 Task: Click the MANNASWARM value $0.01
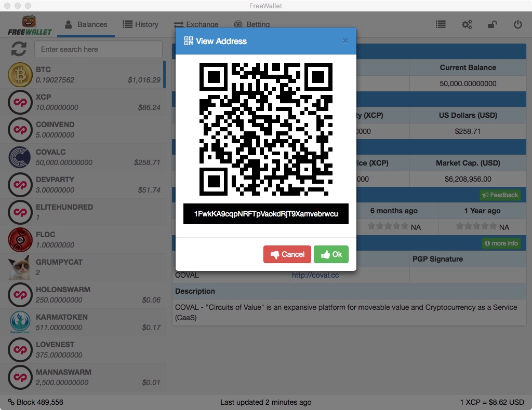pyautogui.click(x=151, y=382)
